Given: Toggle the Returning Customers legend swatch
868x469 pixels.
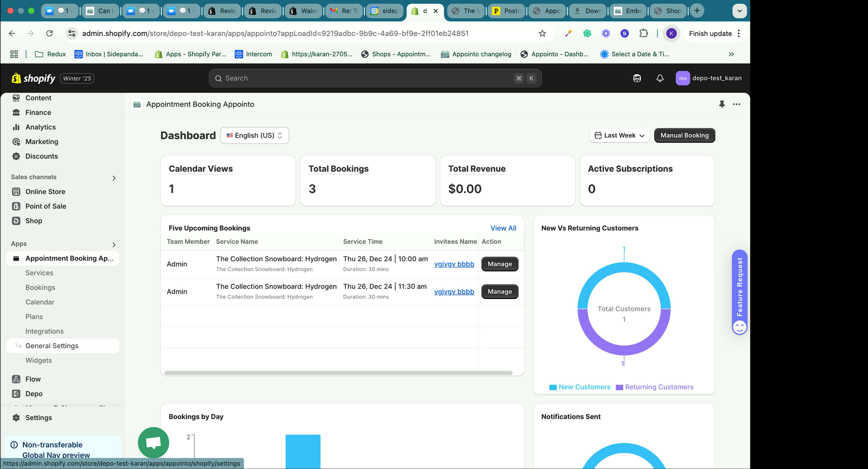Looking at the screenshot, I should coord(619,387).
